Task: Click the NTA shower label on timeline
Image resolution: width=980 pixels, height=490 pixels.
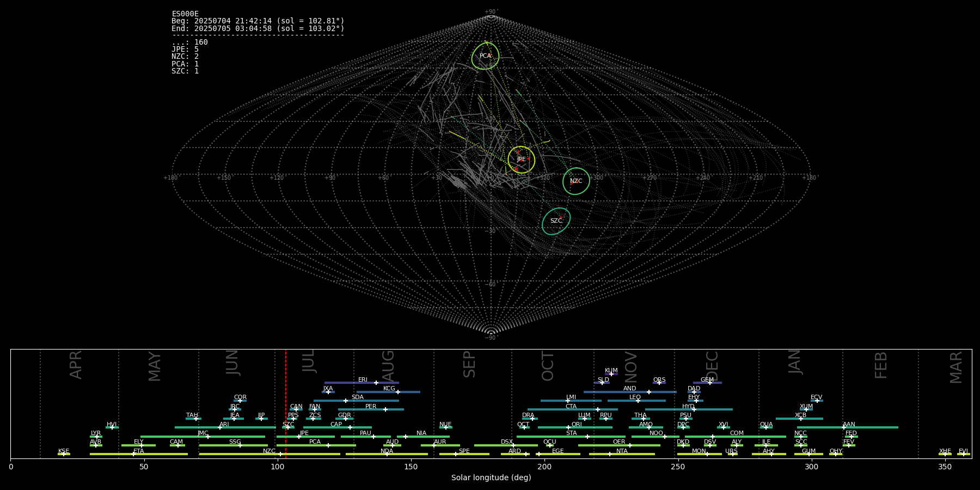Action: [622, 451]
